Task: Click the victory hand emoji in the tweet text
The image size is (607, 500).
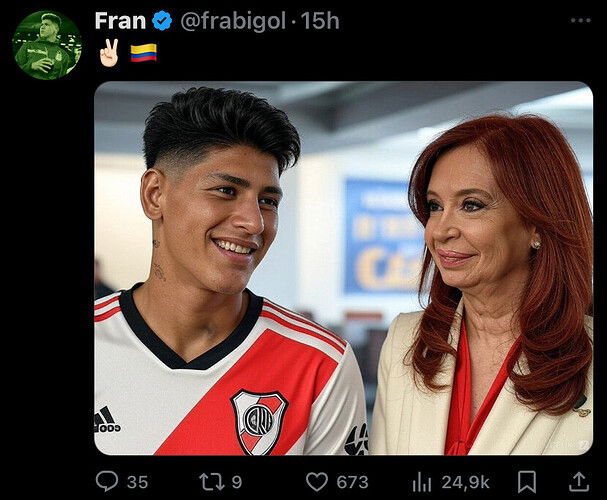Action: coord(109,53)
